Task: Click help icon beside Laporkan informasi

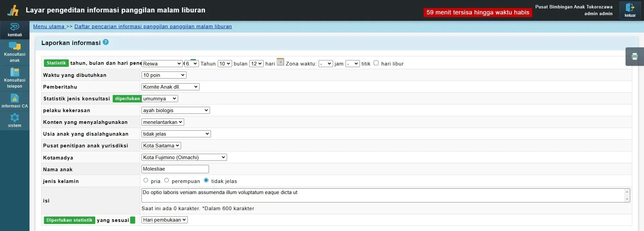Action: tap(106, 42)
